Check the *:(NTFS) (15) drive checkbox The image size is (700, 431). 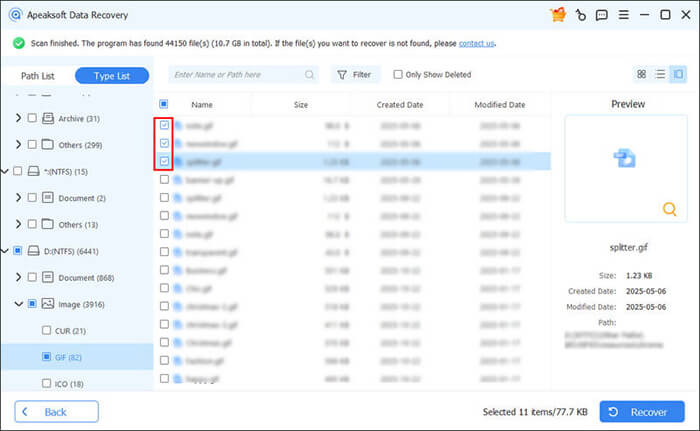pyautogui.click(x=17, y=171)
